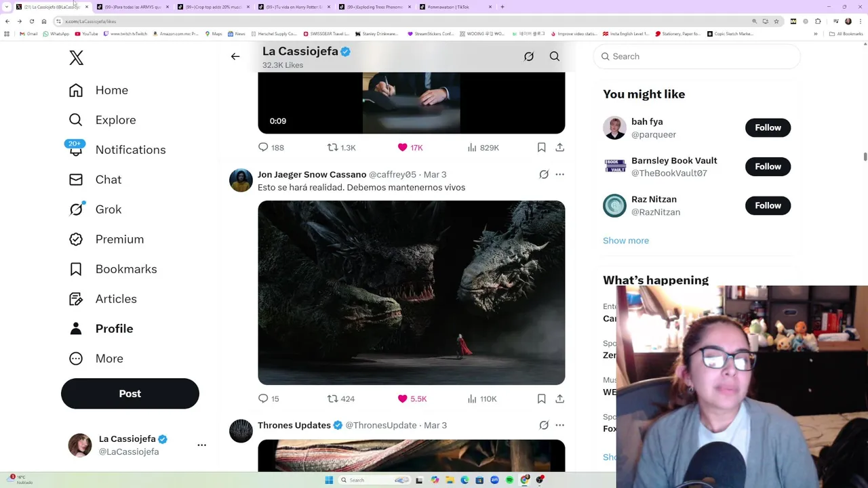Open File Explorer from the taskbar
868x488 pixels.
tap(450, 480)
